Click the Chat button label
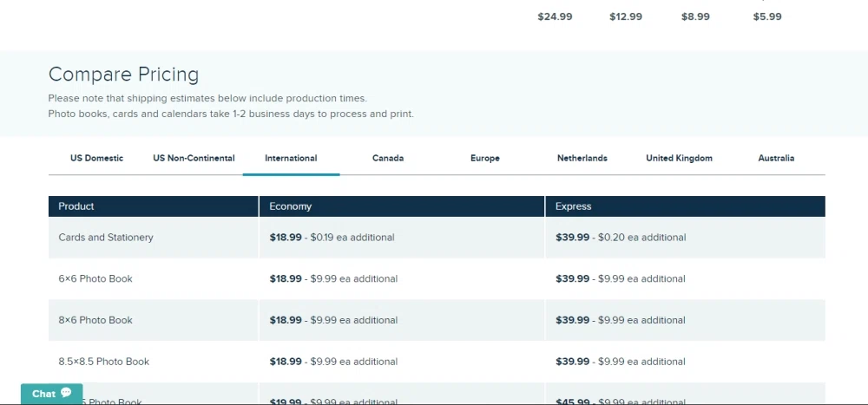This screenshot has width=868, height=405. (43, 394)
